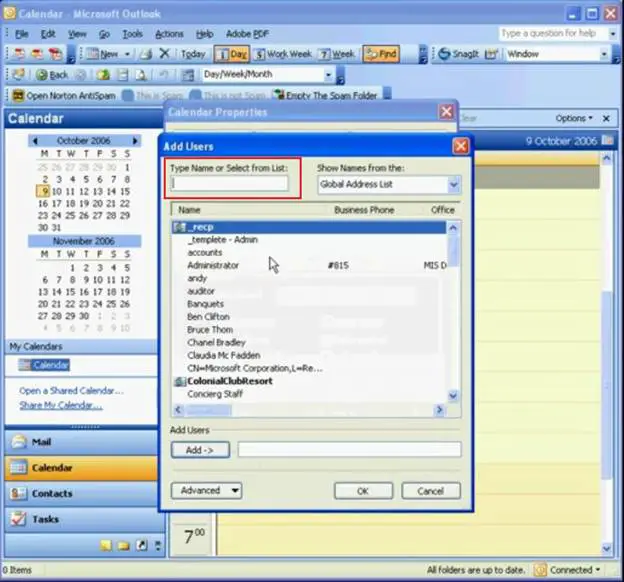Click the Day view toolbar button
This screenshot has height=582, width=624.
coord(232,54)
